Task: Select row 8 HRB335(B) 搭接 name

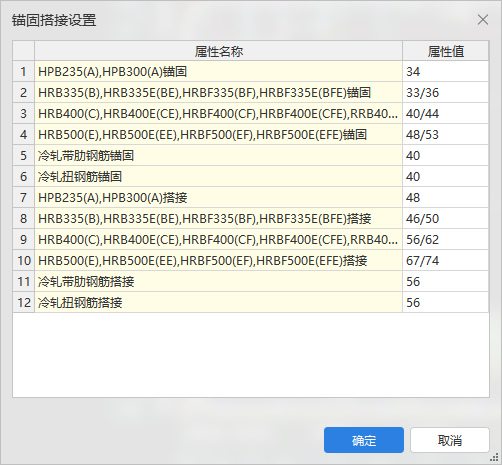Action: (x=218, y=218)
